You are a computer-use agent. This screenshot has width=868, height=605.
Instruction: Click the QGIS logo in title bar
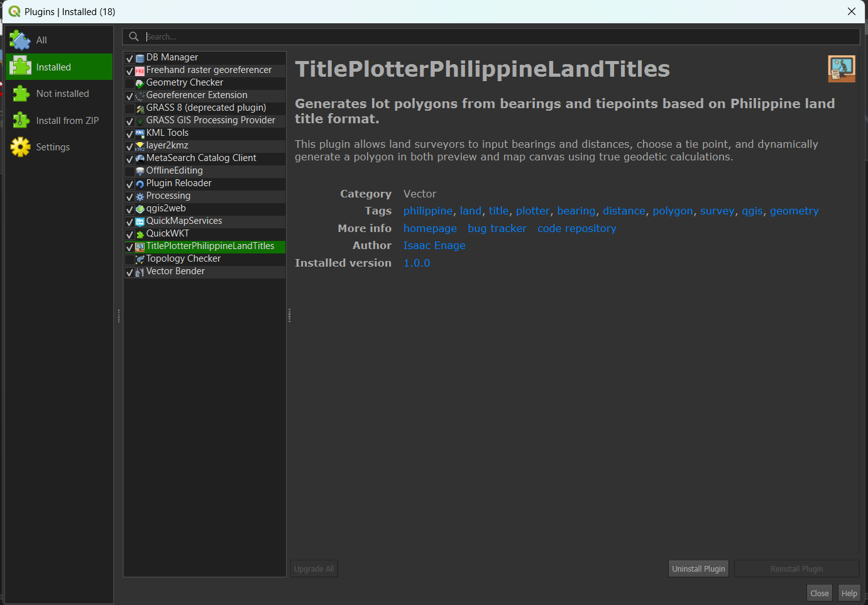[x=14, y=11]
